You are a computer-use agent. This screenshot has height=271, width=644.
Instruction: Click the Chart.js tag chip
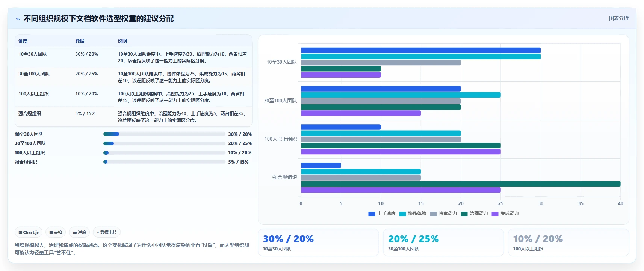coord(29,232)
